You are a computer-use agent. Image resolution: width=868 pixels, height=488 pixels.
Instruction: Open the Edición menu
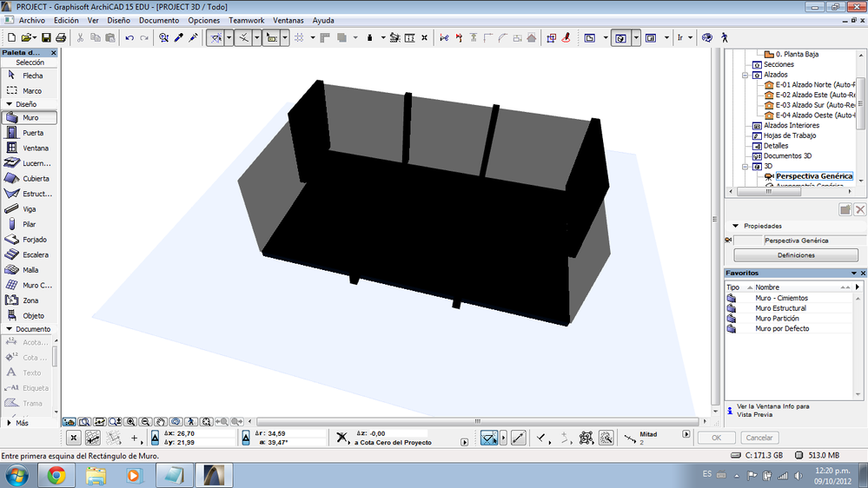66,21
